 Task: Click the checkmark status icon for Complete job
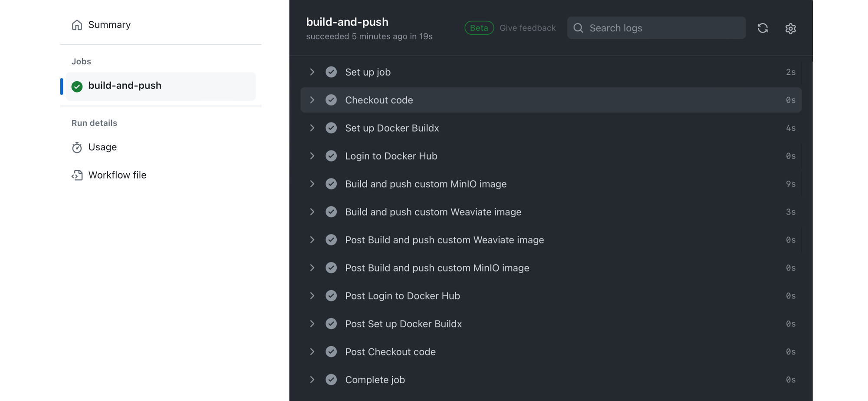point(331,380)
